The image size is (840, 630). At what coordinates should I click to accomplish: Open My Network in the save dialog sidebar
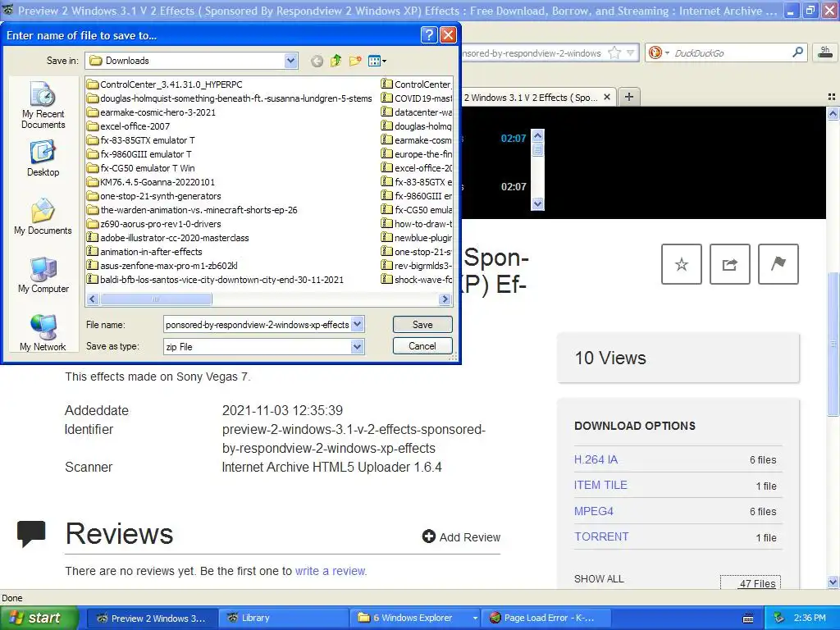click(43, 333)
